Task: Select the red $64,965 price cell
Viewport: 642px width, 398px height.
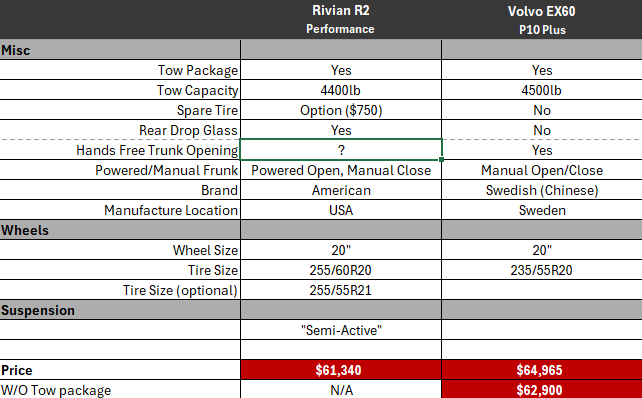Action: click(542, 370)
